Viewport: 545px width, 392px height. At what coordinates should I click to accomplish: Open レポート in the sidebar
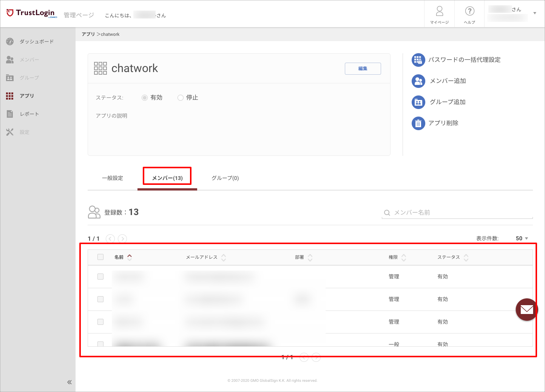click(29, 114)
